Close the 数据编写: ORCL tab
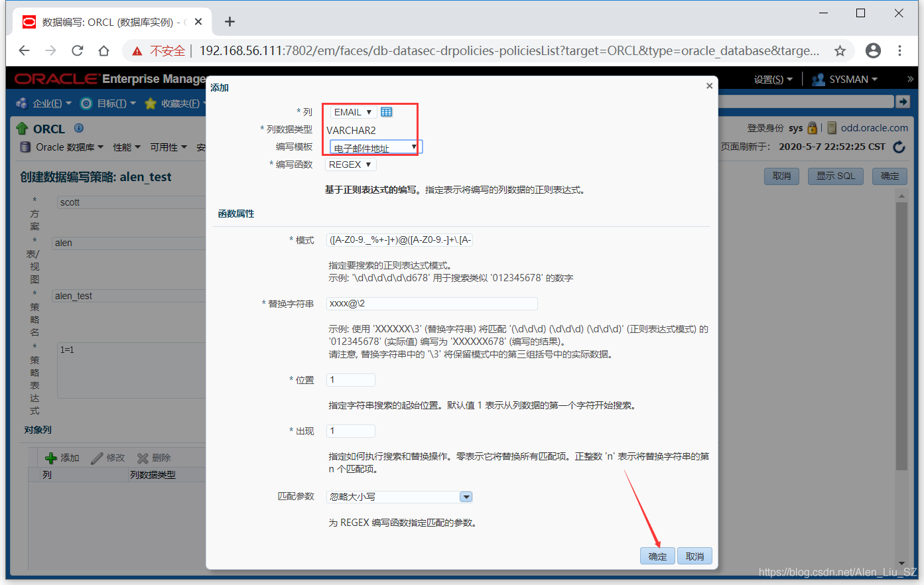 (x=198, y=22)
